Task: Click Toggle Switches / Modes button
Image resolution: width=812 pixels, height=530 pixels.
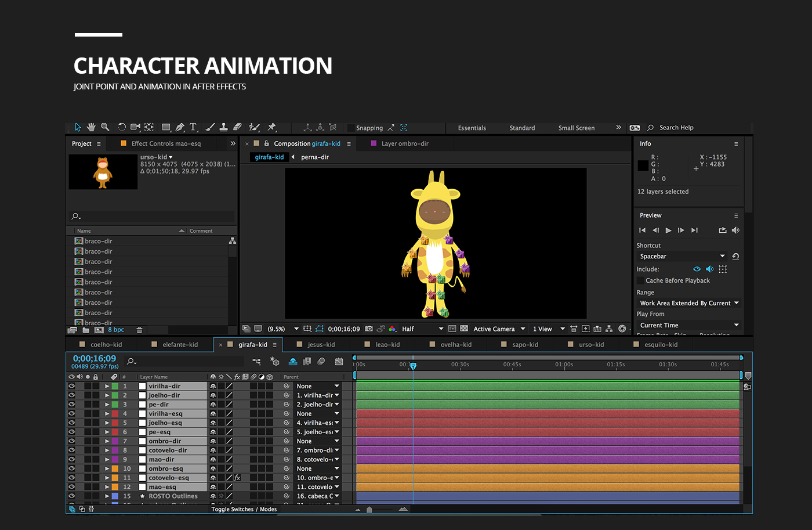Action: tap(244, 509)
